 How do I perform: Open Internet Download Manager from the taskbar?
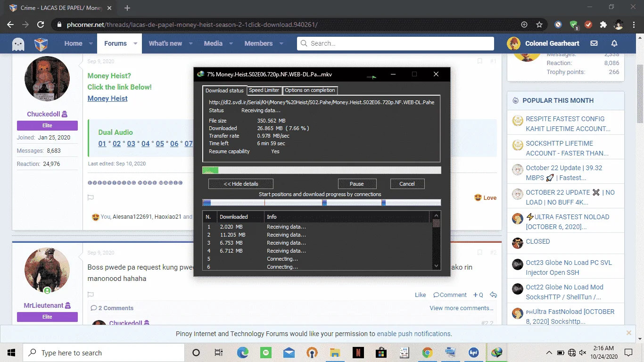point(496,353)
